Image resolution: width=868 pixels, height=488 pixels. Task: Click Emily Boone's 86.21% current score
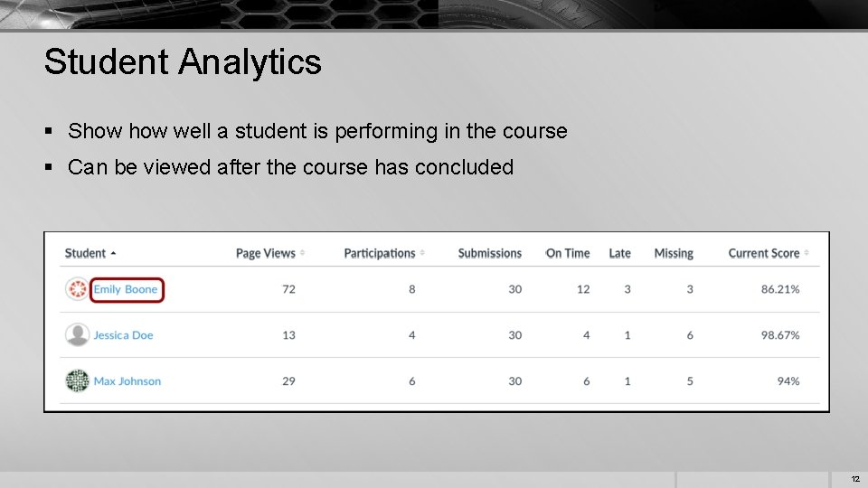click(780, 289)
